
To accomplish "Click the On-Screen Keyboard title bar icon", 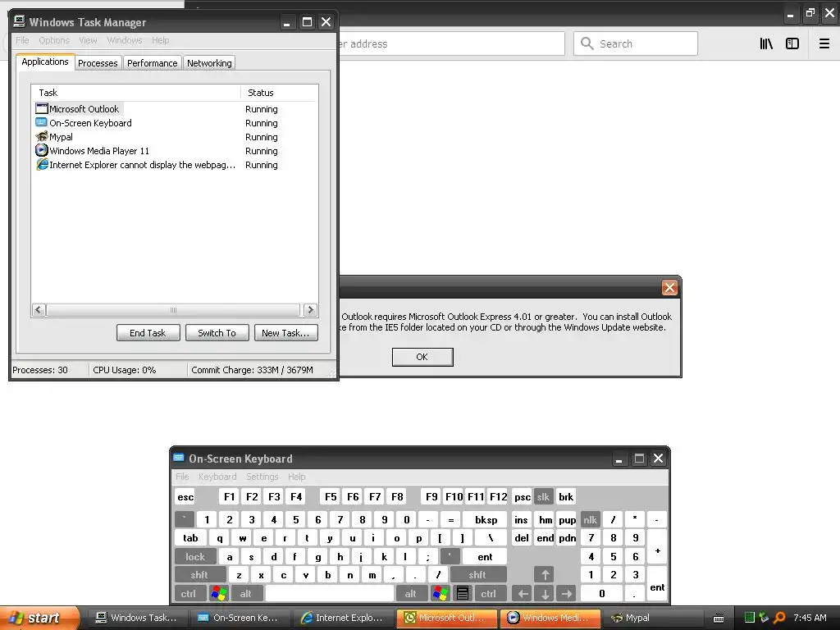I will point(179,458).
